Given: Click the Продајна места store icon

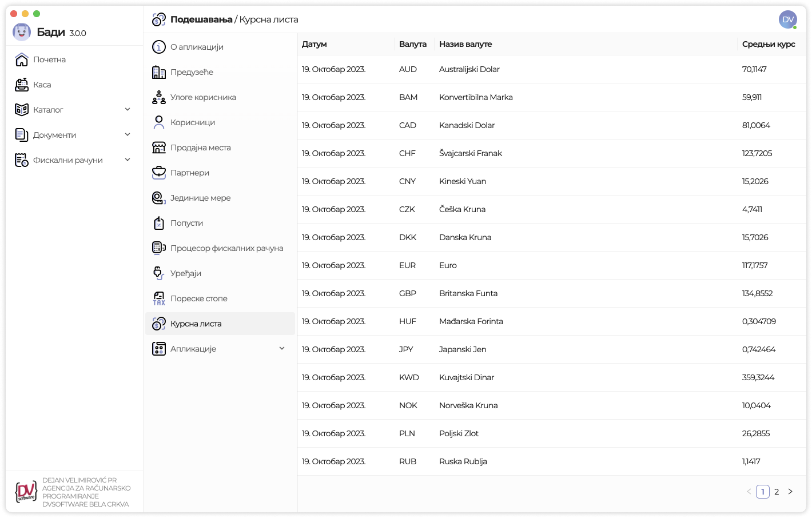Looking at the screenshot, I should (x=159, y=148).
